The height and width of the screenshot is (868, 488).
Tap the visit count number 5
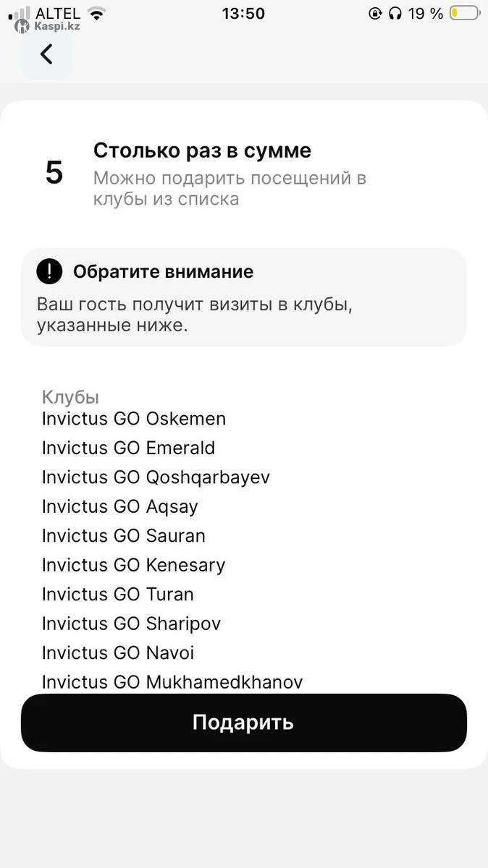[54, 174]
